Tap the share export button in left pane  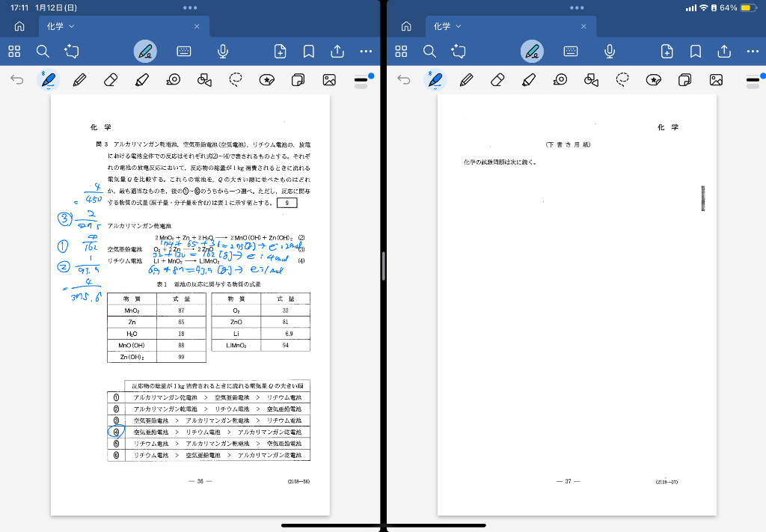[x=337, y=51]
